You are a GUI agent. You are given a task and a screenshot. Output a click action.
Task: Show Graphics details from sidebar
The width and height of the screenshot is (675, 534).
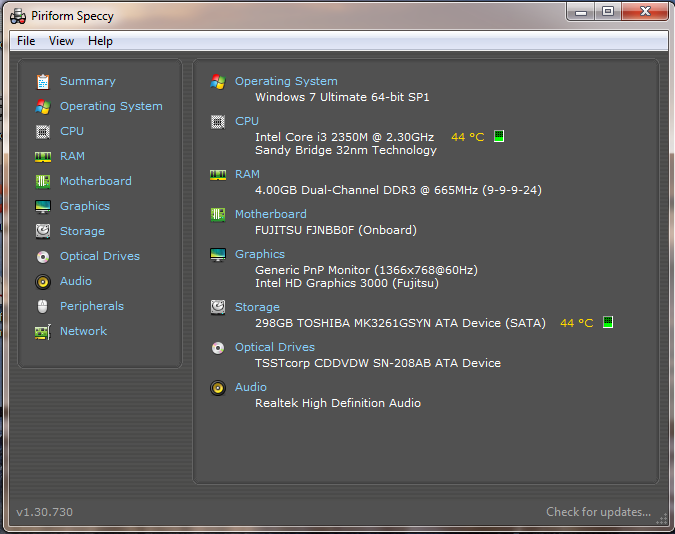click(85, 206)
